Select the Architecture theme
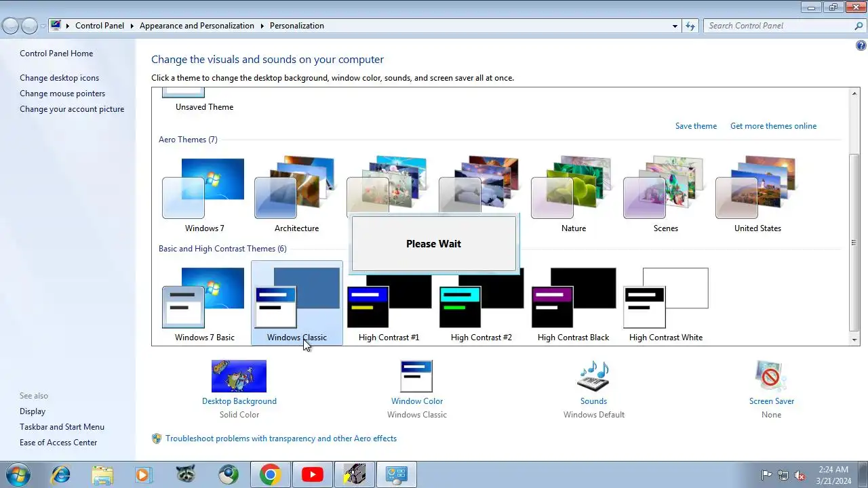 click(296, 194)
